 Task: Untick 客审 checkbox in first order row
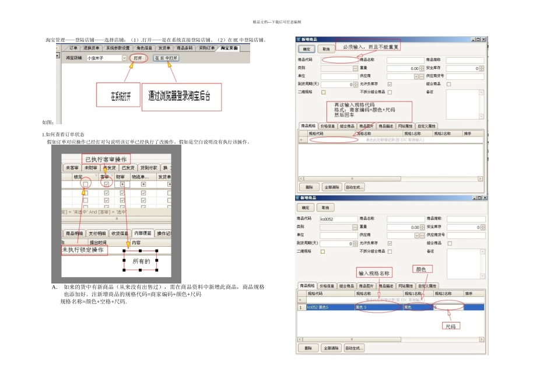coord(106,184)
